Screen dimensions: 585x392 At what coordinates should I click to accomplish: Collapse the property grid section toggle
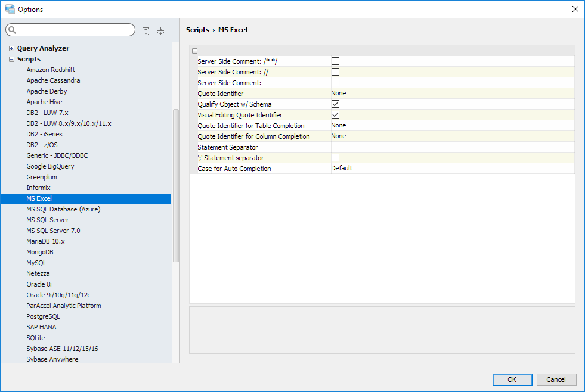click(x=194, y=51)
